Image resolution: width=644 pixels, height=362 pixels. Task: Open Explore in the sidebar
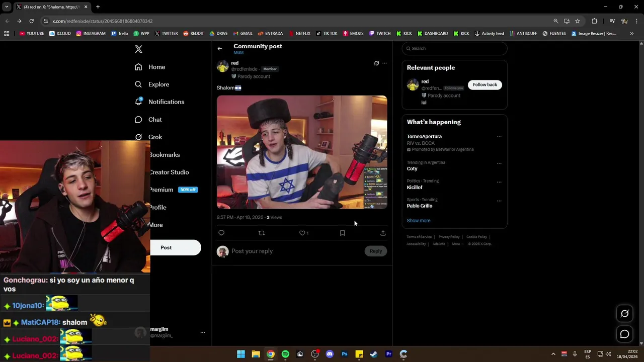tap(152, 84)
